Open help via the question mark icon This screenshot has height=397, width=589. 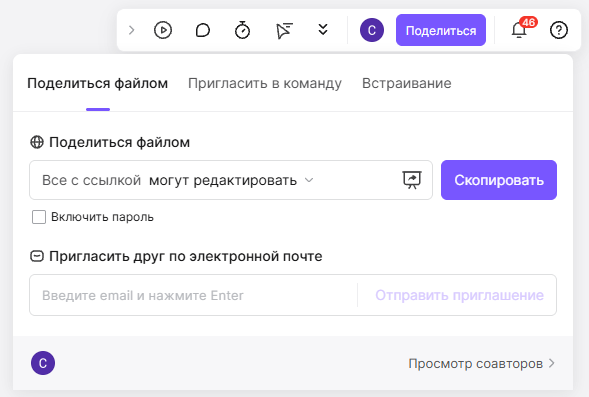[x=559, y=30]
